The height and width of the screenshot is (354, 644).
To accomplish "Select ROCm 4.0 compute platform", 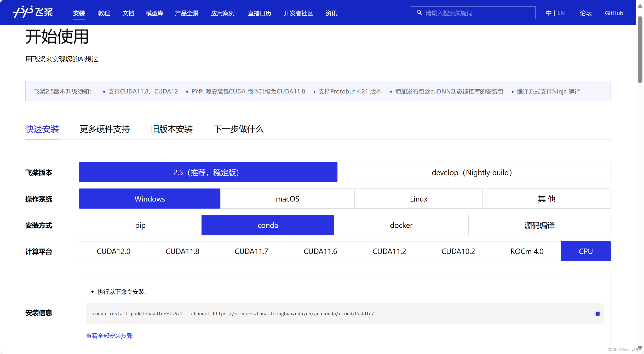I will [x=527, y=251].
